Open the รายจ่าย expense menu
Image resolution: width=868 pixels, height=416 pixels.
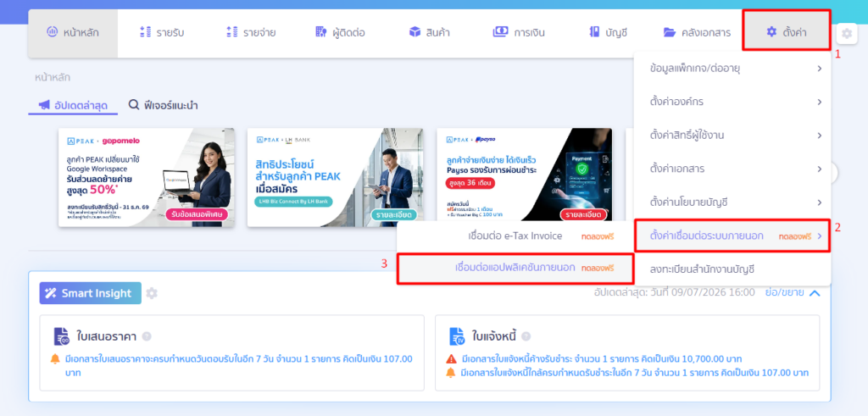coord(251,33)
